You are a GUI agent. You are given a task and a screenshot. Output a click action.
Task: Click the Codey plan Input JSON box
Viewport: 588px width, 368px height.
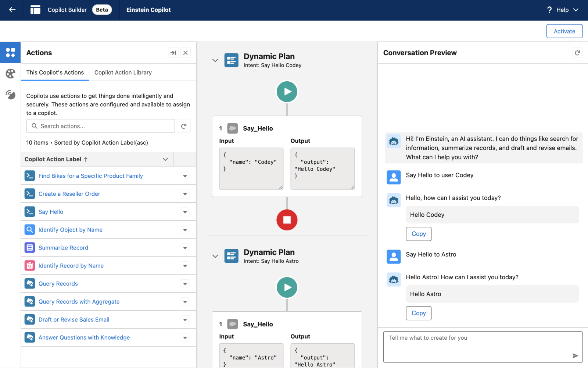251,169
